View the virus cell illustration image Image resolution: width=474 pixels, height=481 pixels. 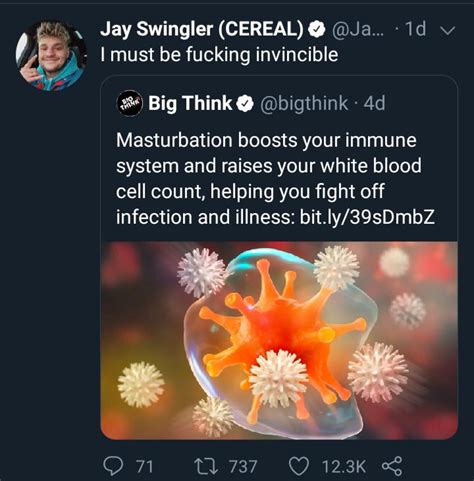279,340
